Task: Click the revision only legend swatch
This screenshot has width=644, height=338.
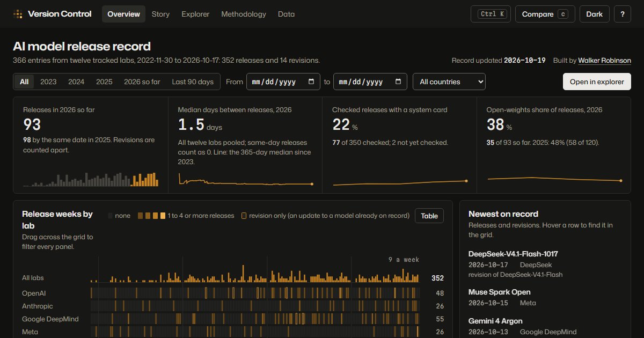Action: 244,216
